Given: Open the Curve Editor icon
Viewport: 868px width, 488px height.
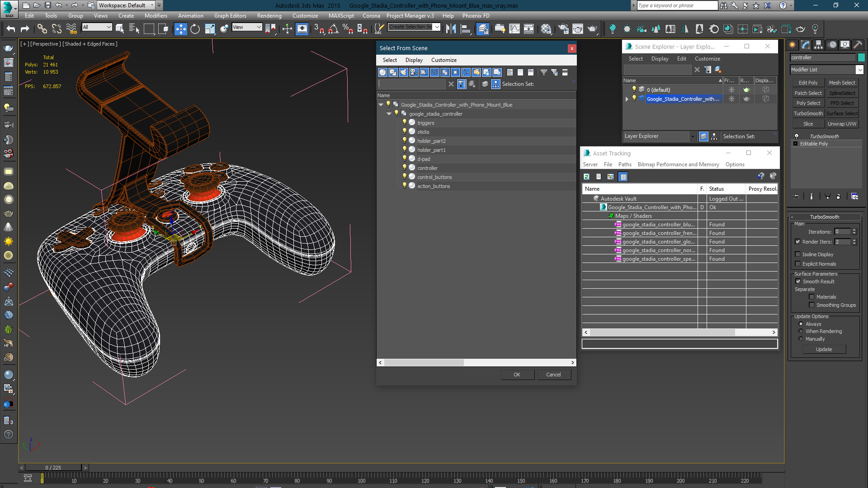Looking at the screenshot, I should pos(514,29).
